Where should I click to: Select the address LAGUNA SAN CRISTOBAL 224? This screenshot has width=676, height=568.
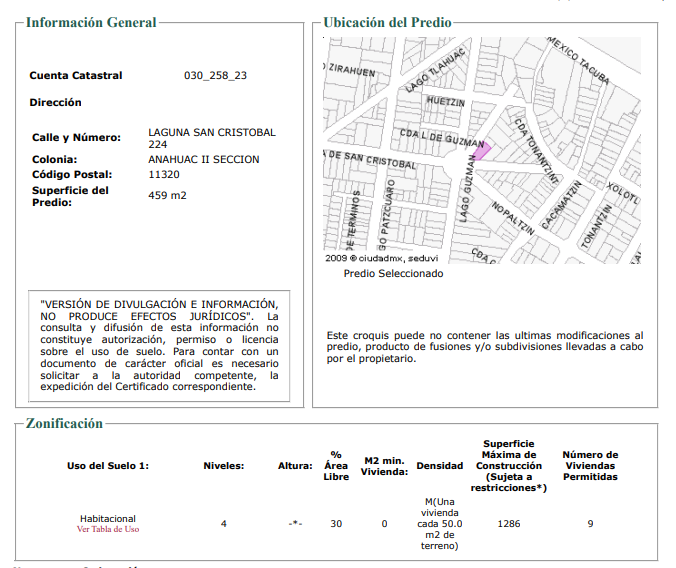212,138
